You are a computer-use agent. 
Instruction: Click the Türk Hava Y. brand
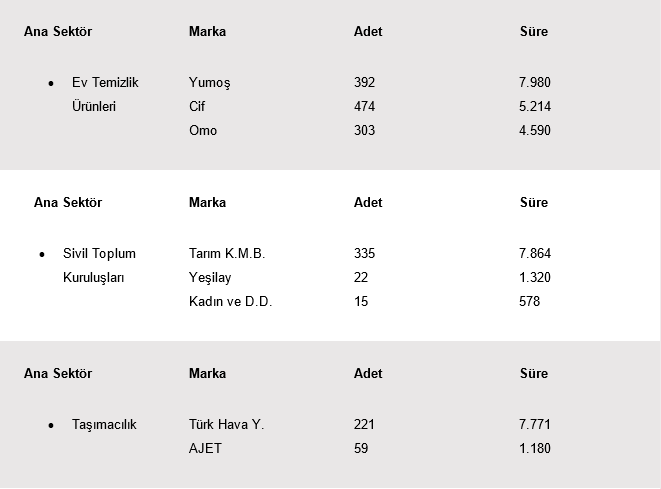tap(226, 425)
